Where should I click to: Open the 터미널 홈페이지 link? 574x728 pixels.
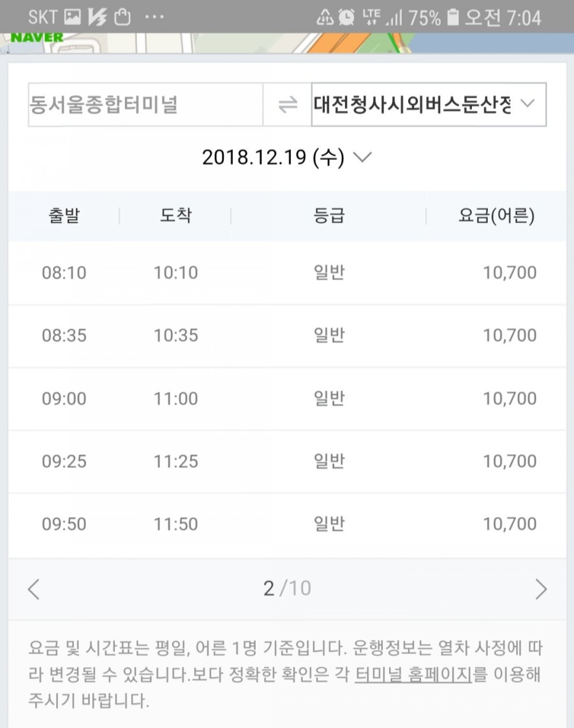tap(413, 674)
